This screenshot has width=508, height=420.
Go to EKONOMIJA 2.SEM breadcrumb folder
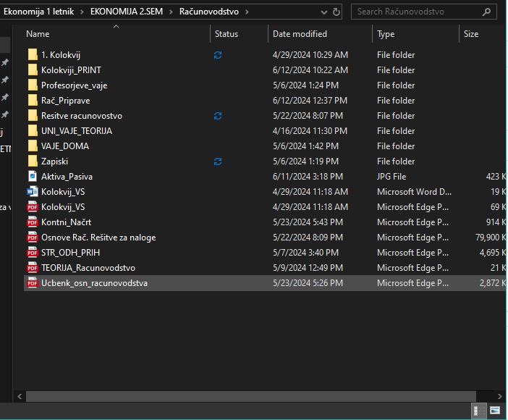(x=129, y=12)
